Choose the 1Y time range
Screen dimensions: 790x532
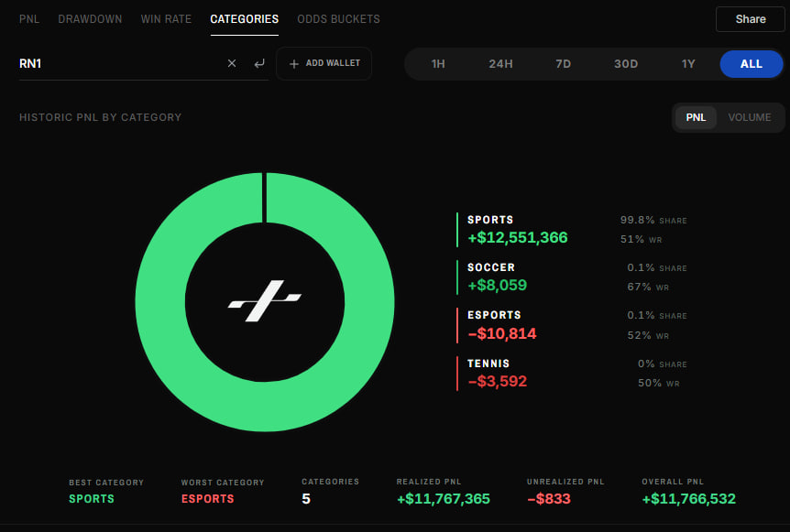pyautogui.click(x=688, y=64)
